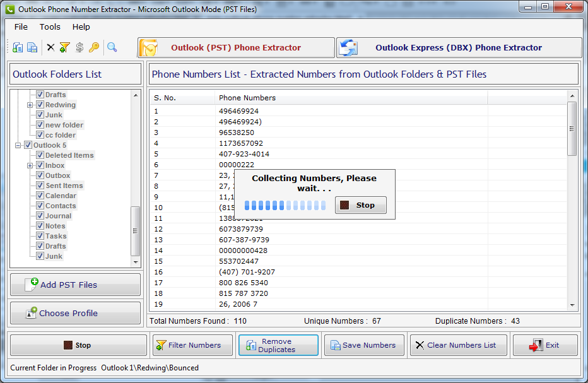Click the dark square icon in the bottom-left Stop button
This screenshot has height=383, width=588.
[68, 345]
